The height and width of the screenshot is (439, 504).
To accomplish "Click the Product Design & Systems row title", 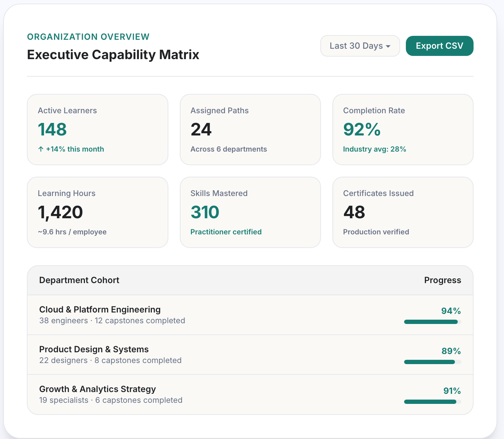I will [94, 349].
